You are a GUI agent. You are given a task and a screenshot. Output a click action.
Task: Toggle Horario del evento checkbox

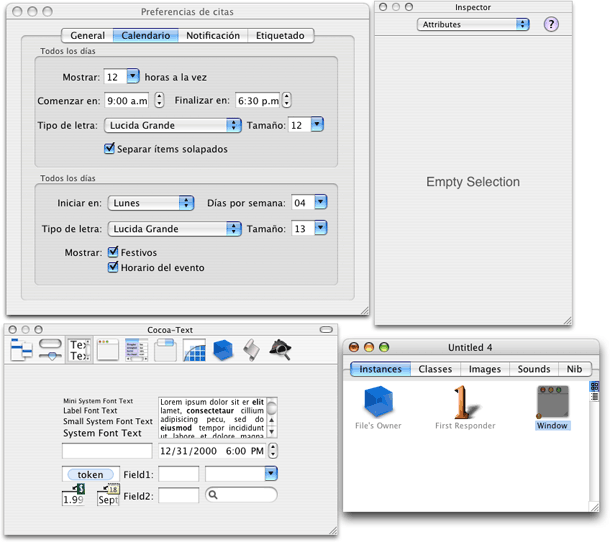113,267
